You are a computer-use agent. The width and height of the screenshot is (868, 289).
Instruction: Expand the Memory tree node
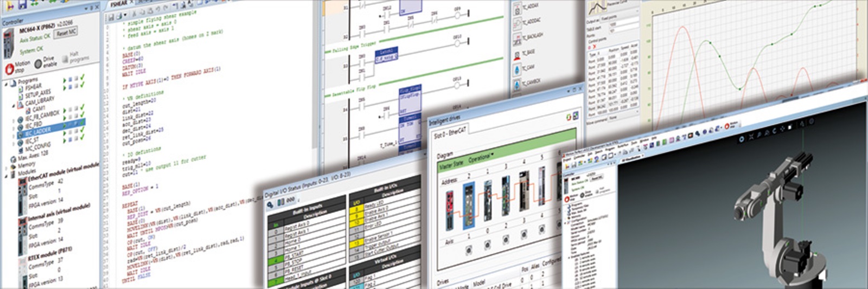7,169
